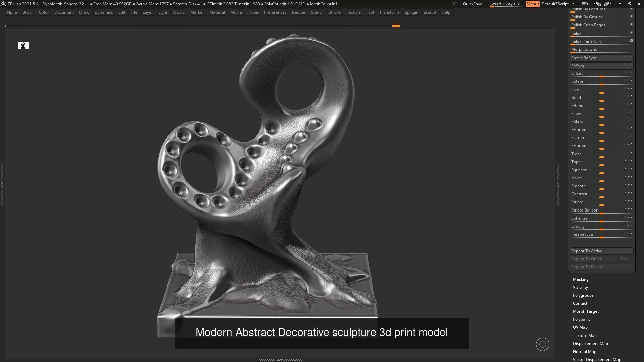
Task: Open the Brush menu
Action: coord(28,12)
